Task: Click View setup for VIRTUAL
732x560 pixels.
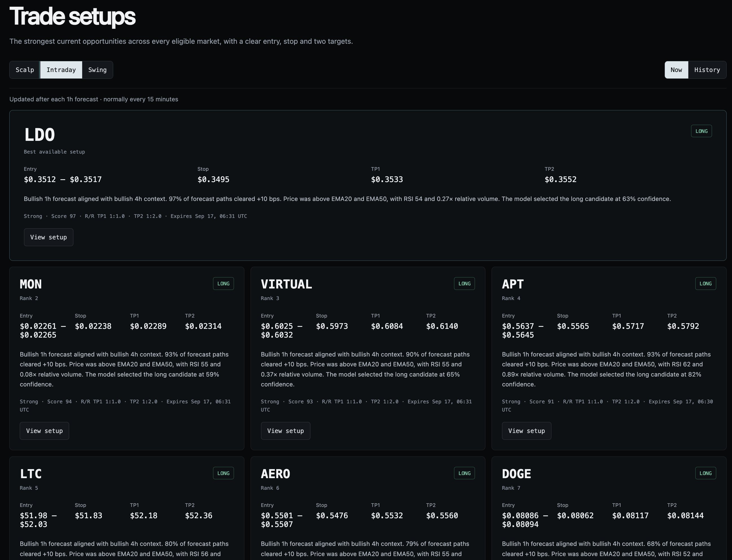Action: click(286, 431)
